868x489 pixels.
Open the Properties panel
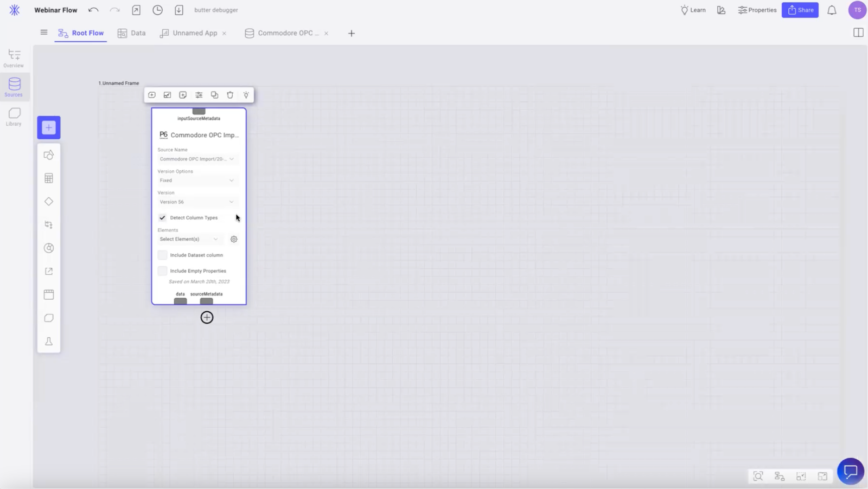coord(757,10)
